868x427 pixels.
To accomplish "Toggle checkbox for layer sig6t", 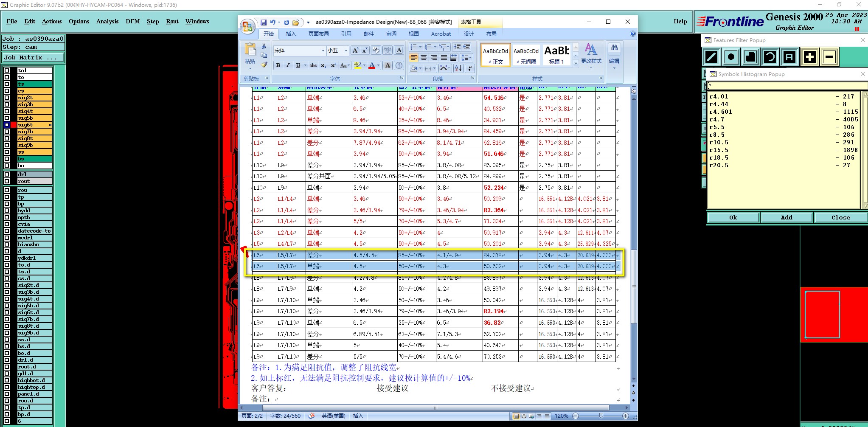I will [x=7, y=125].
